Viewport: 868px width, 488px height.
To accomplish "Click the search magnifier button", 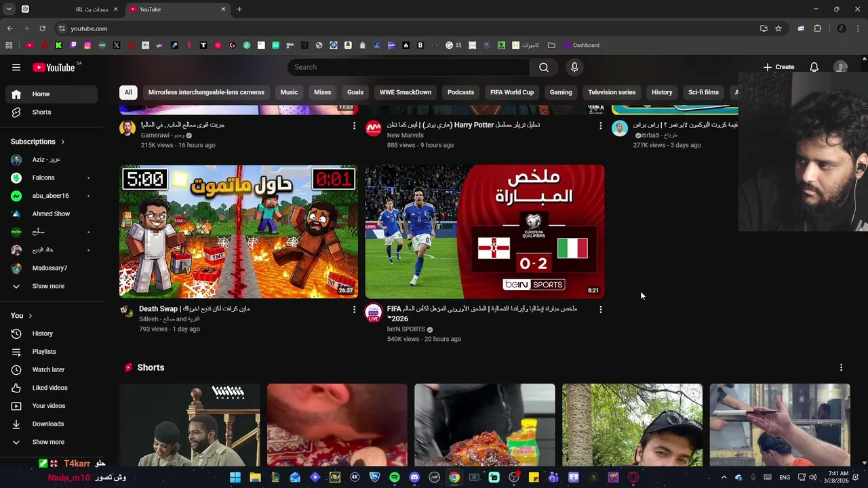I will click(x=543, y=67).
